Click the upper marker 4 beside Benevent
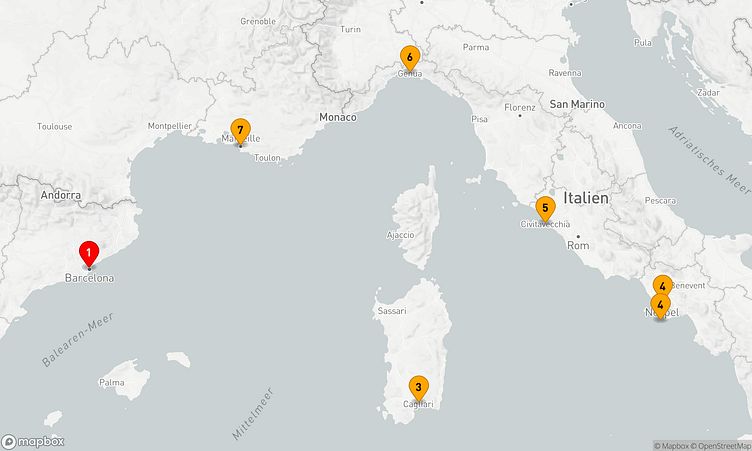The width and height of the screenshot is (752, 451). pyautogui.click(x=663, y=286)
